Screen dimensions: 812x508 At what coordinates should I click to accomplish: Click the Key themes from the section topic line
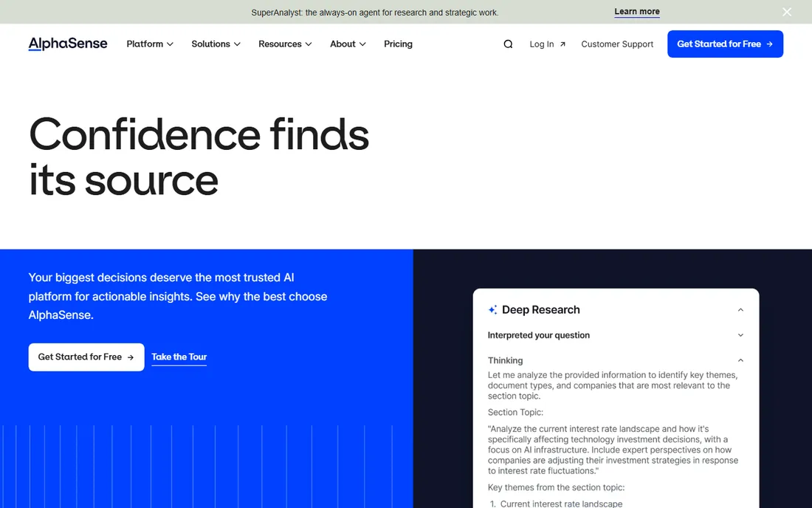point(556,487)
